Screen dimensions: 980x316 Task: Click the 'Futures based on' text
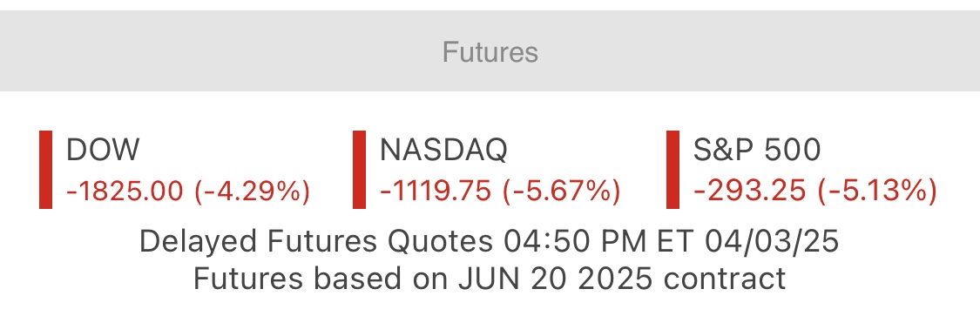click(x=320, y=279)
